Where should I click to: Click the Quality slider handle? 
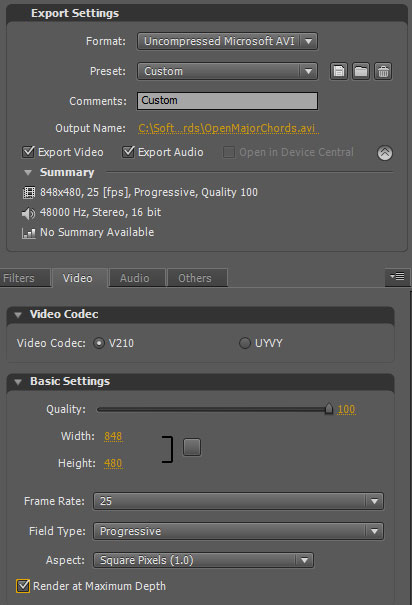pos(329,409)
